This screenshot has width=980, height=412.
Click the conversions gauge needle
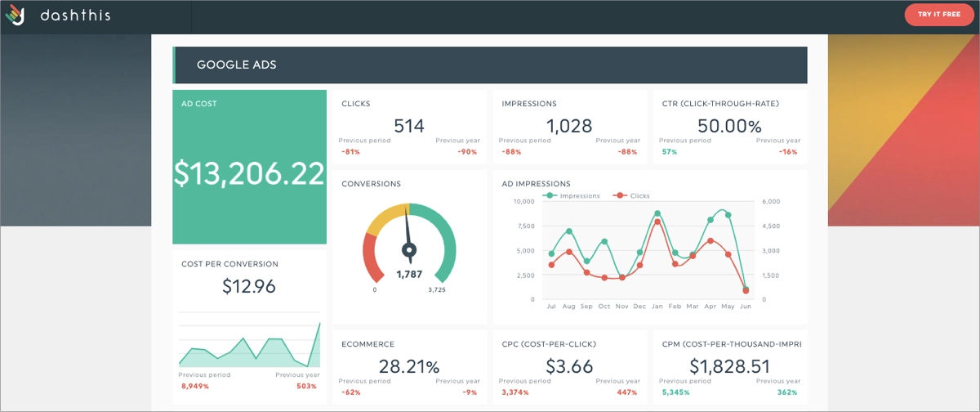pyautogui.click(x=408, y=245)
